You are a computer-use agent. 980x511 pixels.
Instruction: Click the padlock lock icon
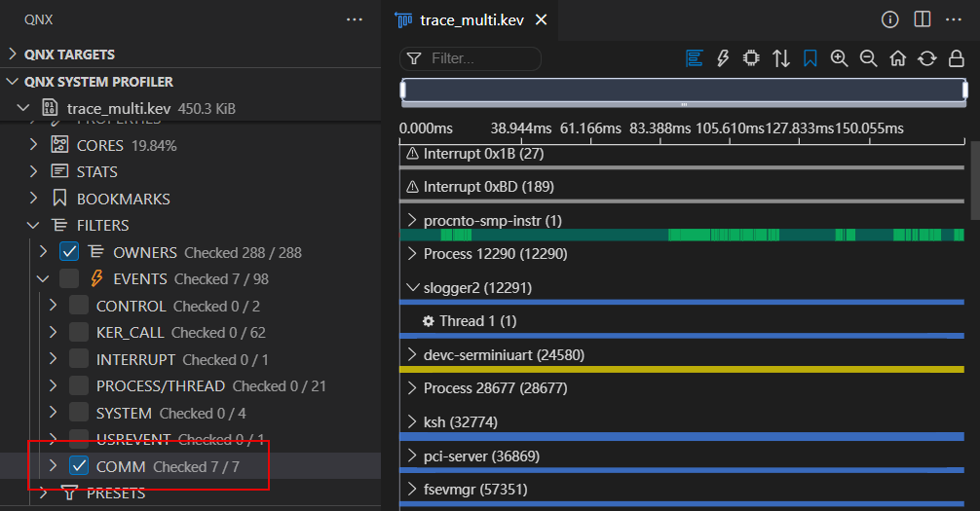957,58
